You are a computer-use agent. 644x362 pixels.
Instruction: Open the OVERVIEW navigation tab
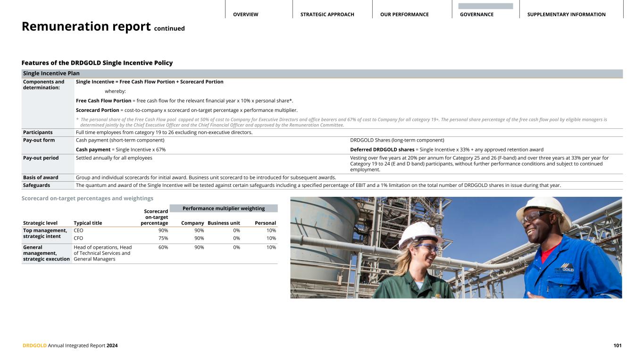pos(245,15)
